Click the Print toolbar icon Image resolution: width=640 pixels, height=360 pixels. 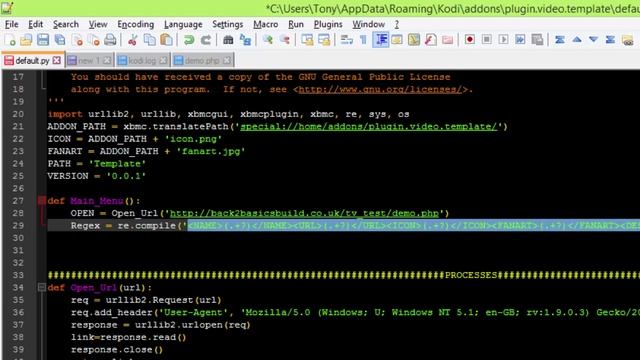[x=110, y=40]
